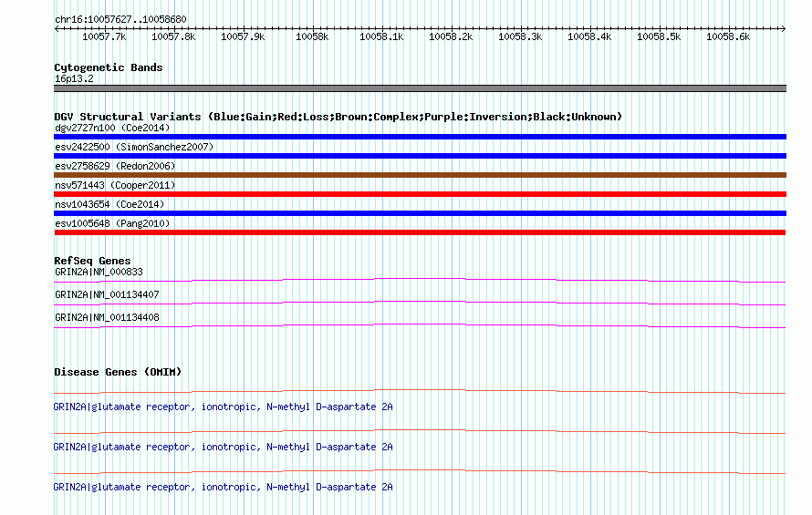Click the Cytogenetic Bands track heading

(x=109, y=67)
